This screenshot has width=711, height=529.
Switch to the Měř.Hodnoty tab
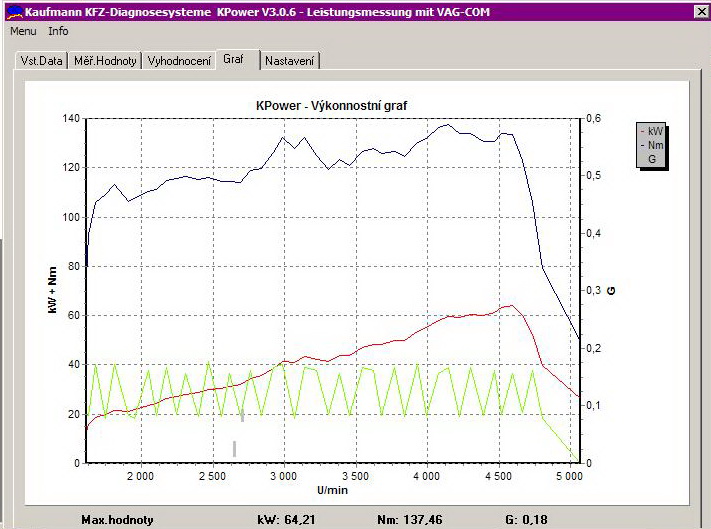[104, 61]
